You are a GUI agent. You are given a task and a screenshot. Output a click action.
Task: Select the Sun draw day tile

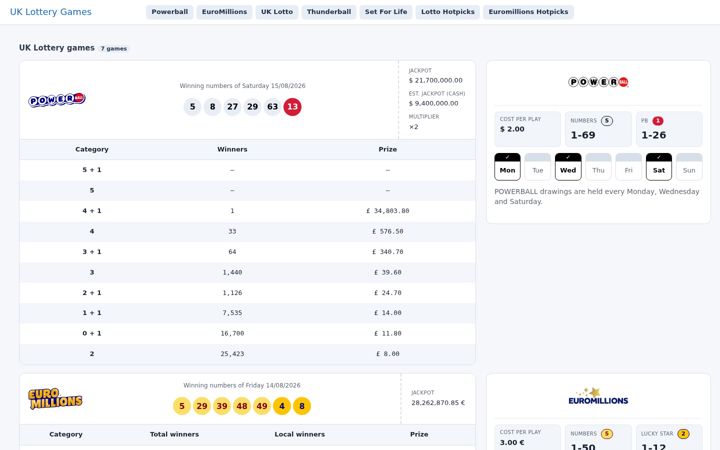tap(689, 167)
